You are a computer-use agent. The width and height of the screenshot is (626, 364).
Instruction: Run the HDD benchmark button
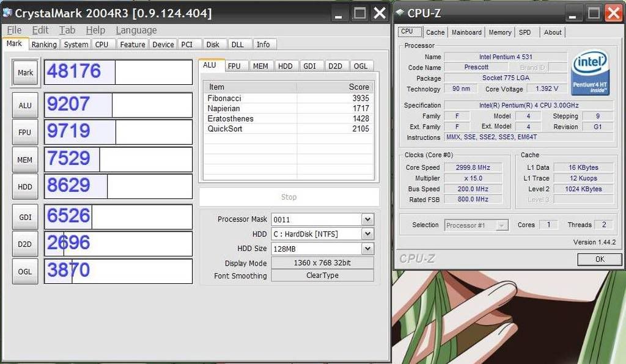pyautogui.click(x=25, y=187)
